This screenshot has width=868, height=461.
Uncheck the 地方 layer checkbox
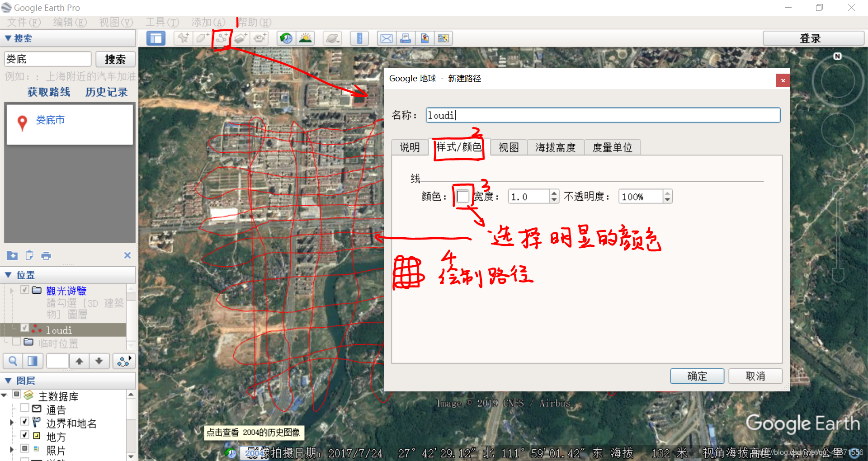click(x=25, y=435)
